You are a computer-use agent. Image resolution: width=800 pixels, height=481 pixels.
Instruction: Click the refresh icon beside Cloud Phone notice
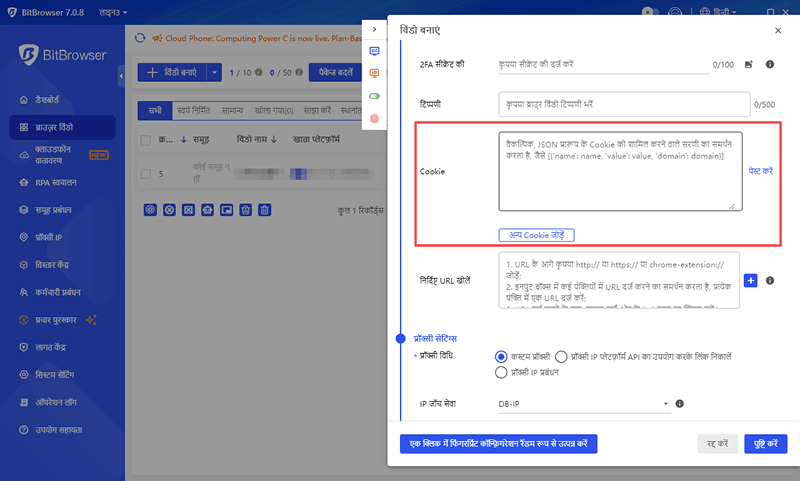tap(140, 39)
